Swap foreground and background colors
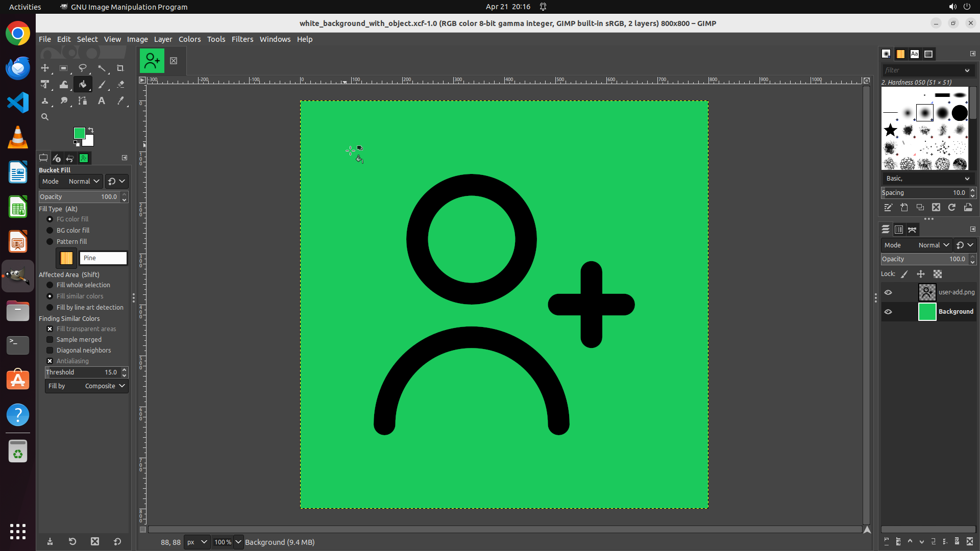Image resolution: width=980 pixels, height=551 pixels. pyautogui.click(x=91, y=130)
